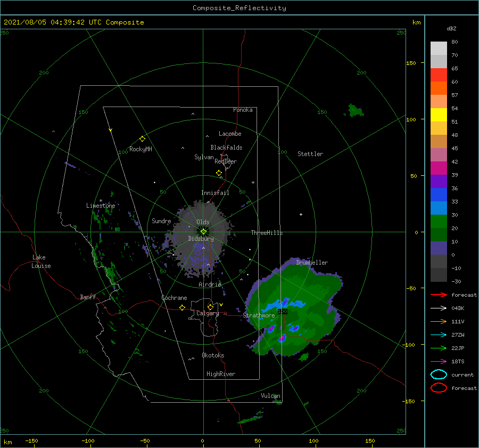
Task: Select the 65 dBZ red color swatch
Action: [439, 75]
